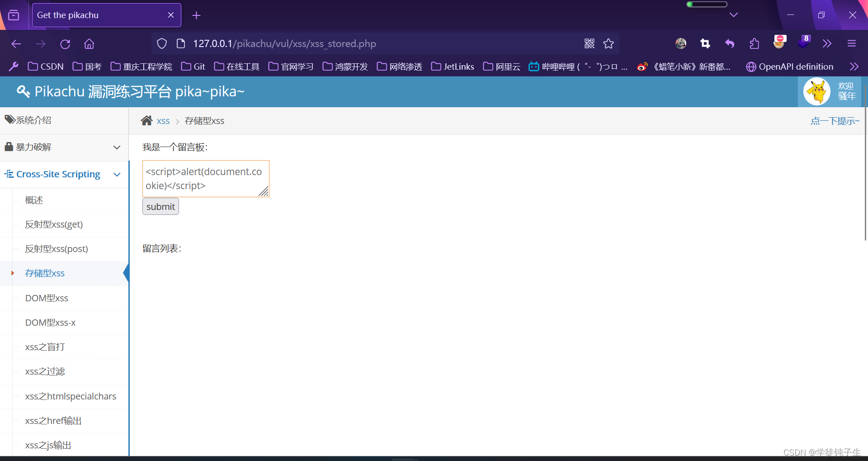
Task: Reload the page with refresh icon
Action: pyautogui.click(x=65, y=44)
